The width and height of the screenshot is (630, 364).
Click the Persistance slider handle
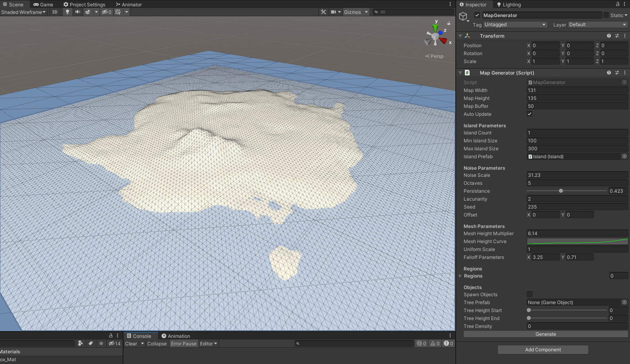click(561, 191)
